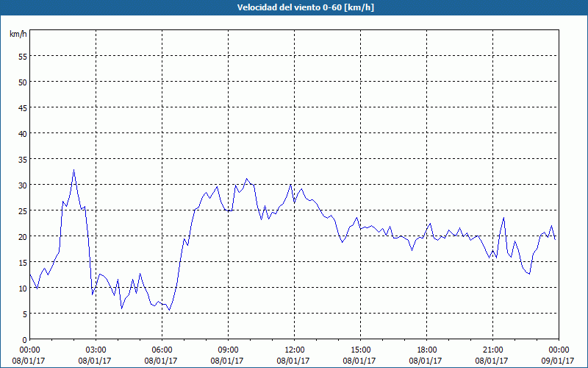Select the y-axis value "20"
The width and height of the screenshot is (588, 368).
(23, 236)
